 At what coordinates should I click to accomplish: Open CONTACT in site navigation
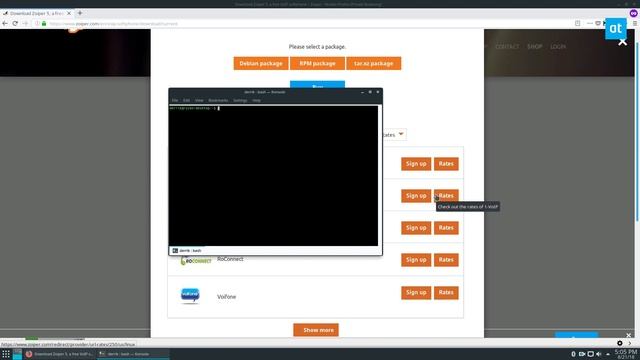coord(507,47)
